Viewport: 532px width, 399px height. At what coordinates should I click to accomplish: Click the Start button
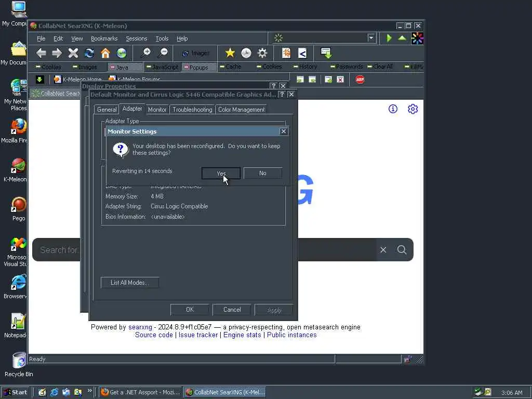point(15,392)
